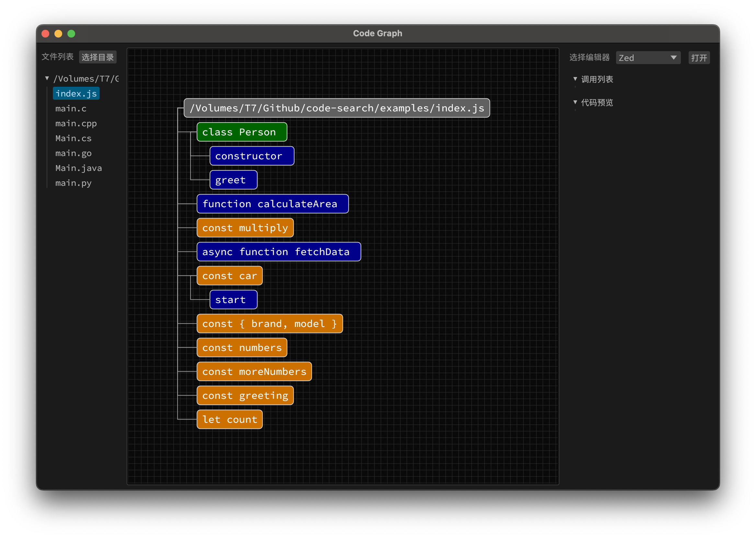This screenshot has height=538, width=756.
Task: Open the Zed editor dropdown
Action: point(647,58)
